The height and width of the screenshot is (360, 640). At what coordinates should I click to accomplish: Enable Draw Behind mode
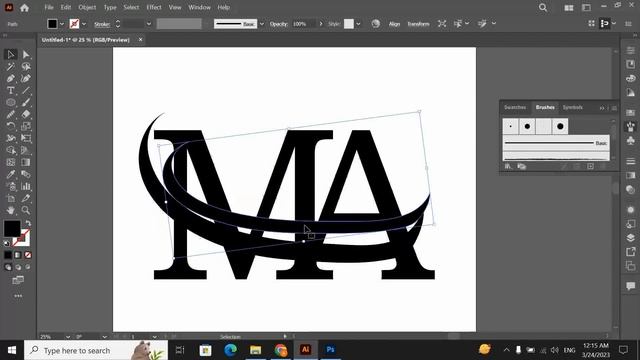click(18, 267)
